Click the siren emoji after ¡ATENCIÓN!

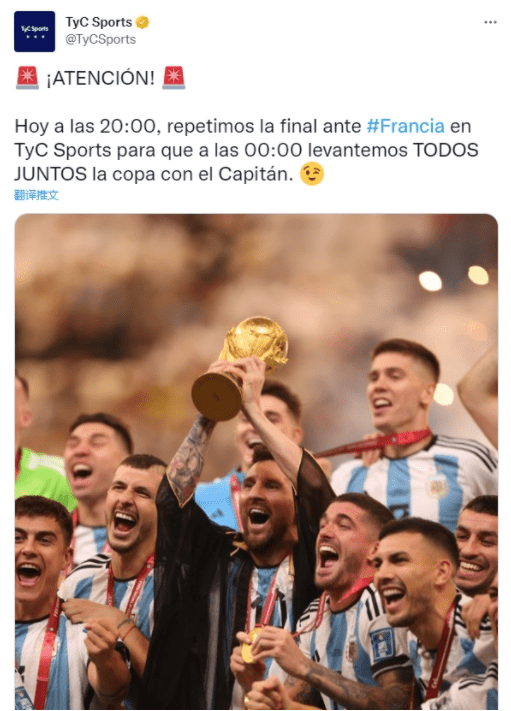174,78
